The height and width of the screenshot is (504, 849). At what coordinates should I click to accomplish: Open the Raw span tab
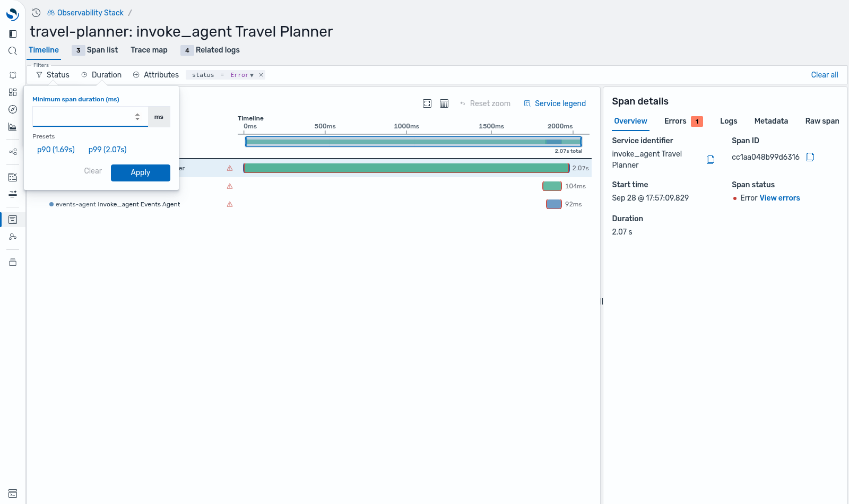(x=822, y=121)
